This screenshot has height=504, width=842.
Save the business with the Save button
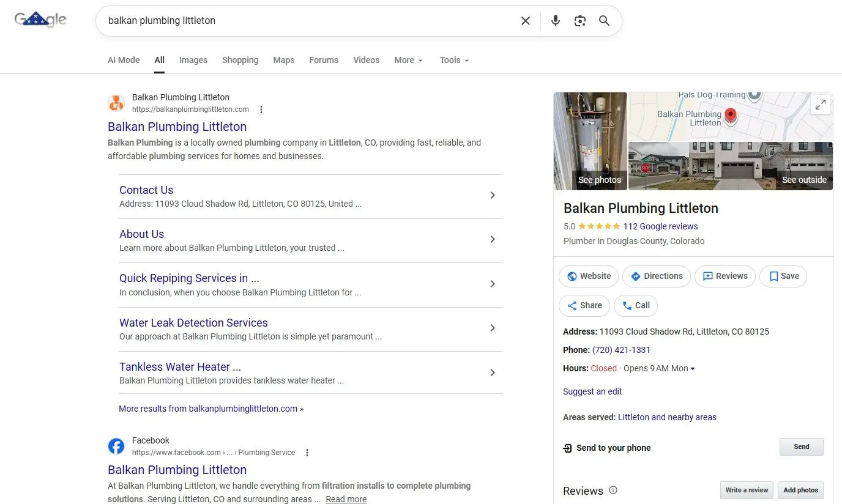(783, 276)
